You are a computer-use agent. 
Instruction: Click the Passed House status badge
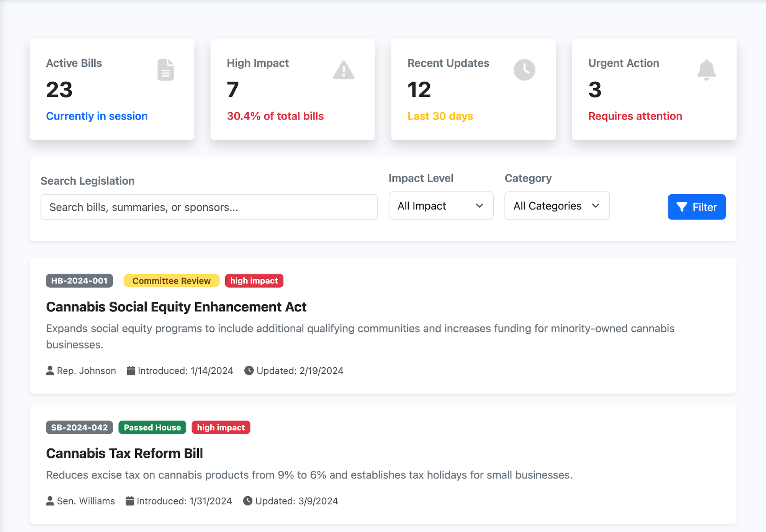(x=152, y=427)
